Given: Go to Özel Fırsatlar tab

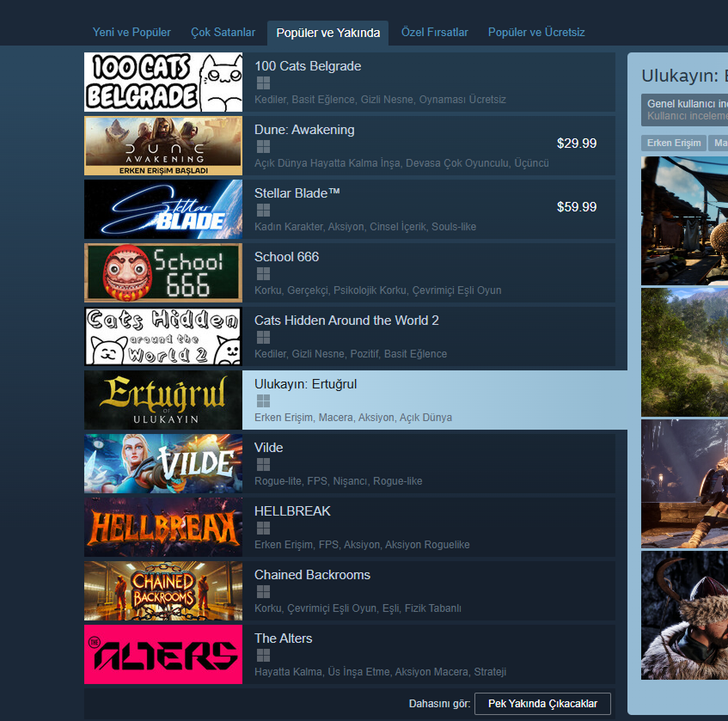Looking at the screenshot, I should [x=435, y=33].
